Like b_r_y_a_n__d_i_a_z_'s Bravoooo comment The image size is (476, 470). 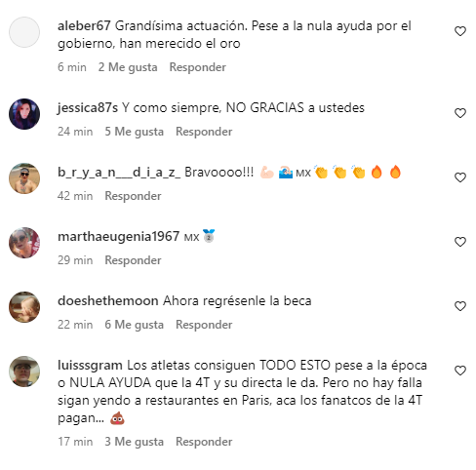(460, 177)
